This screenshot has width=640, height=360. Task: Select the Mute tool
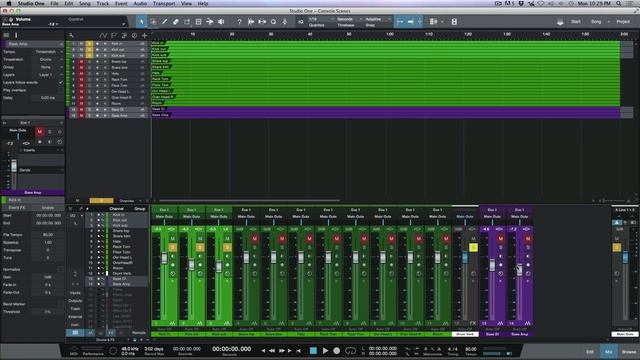point(198,22)
